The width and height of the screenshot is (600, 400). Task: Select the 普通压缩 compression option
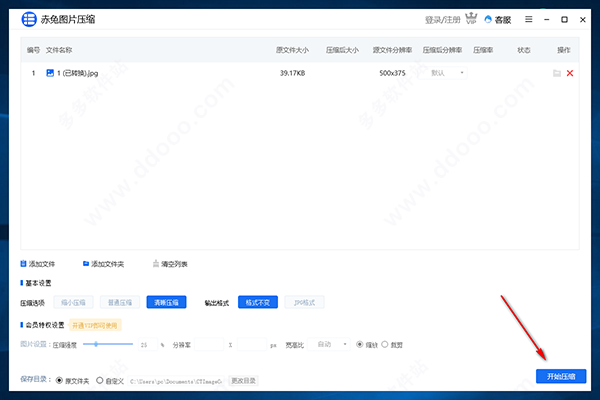[120, 302]
